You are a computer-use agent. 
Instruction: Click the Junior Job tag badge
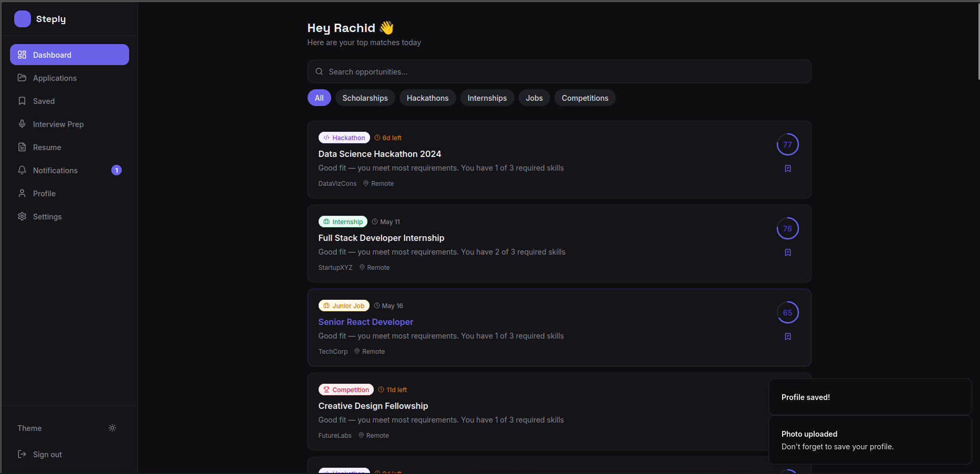point(344,306)
